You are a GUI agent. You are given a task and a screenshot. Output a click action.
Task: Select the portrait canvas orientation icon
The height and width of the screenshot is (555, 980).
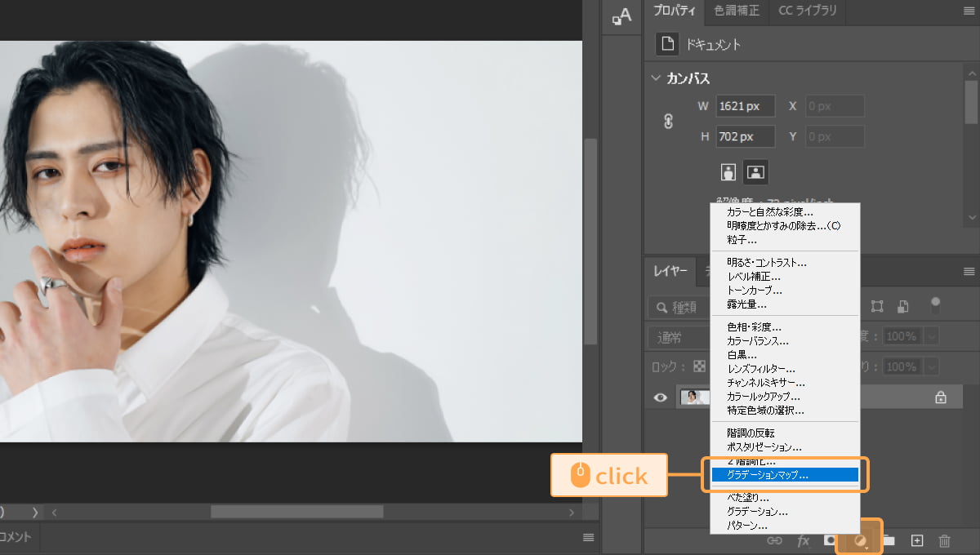[728, 172]
